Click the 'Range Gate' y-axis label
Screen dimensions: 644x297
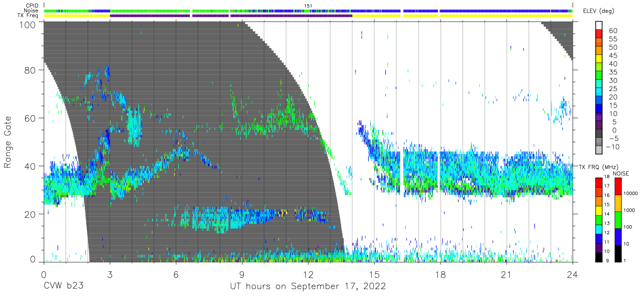pos(8,142)
